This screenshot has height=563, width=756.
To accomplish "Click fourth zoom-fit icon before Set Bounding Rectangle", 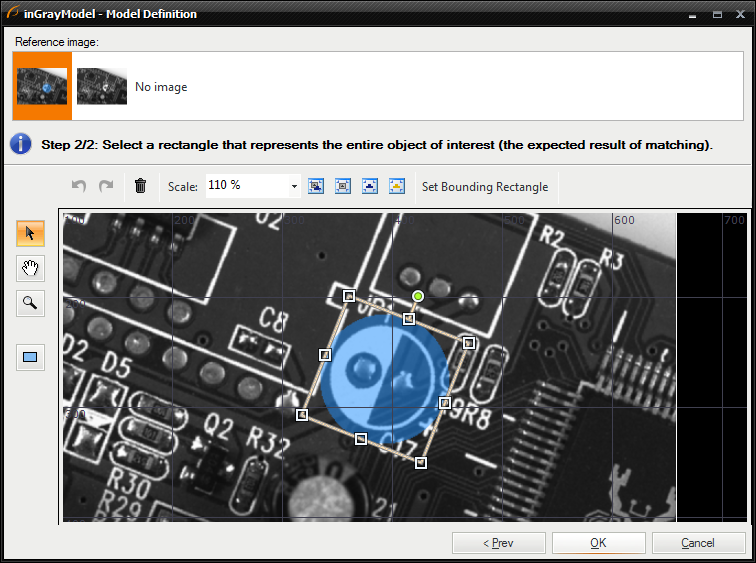I will tap(397, 186).
